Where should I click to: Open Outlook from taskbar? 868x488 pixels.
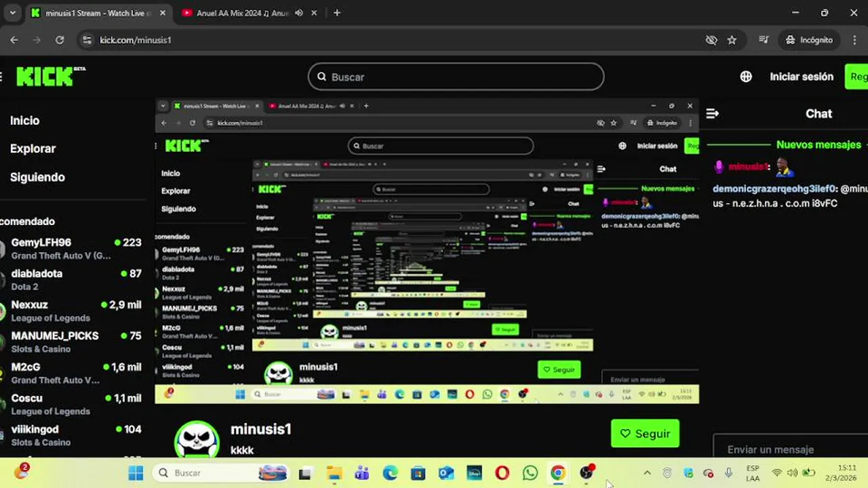[x=446, y=473]
